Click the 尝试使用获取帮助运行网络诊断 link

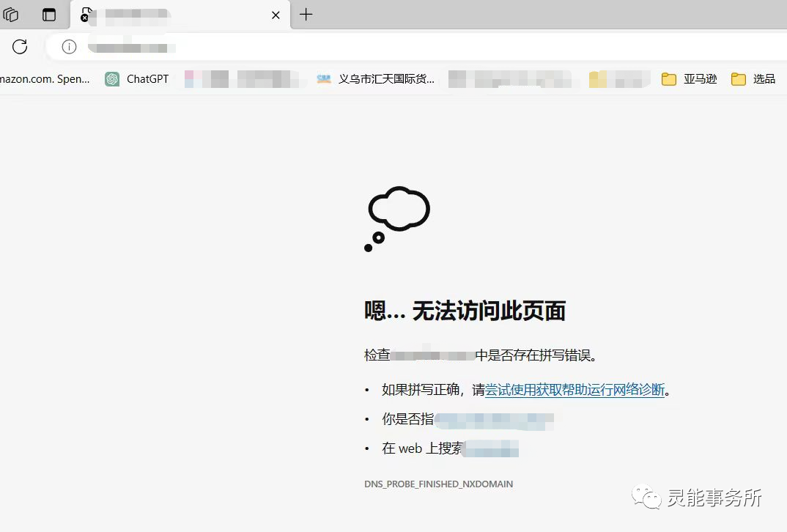click(575, 390)
